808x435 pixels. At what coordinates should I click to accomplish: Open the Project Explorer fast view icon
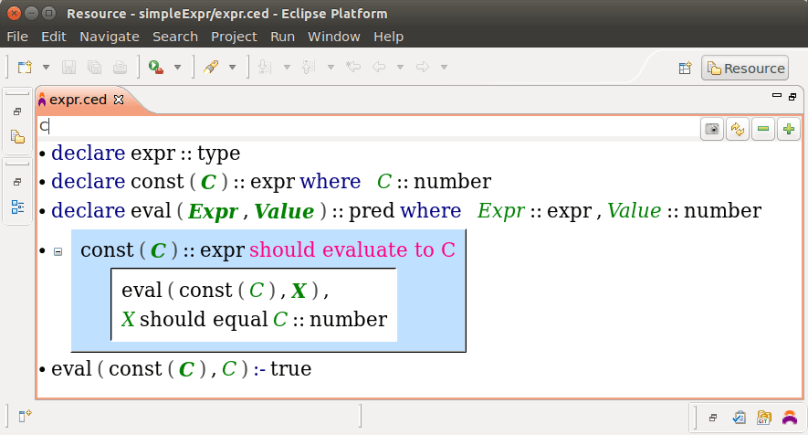point(17,136)
